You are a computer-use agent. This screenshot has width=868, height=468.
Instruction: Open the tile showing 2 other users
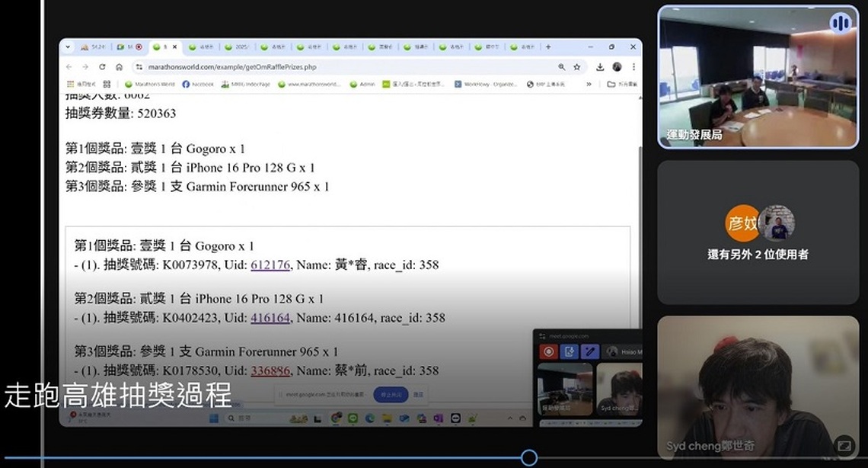758,232
